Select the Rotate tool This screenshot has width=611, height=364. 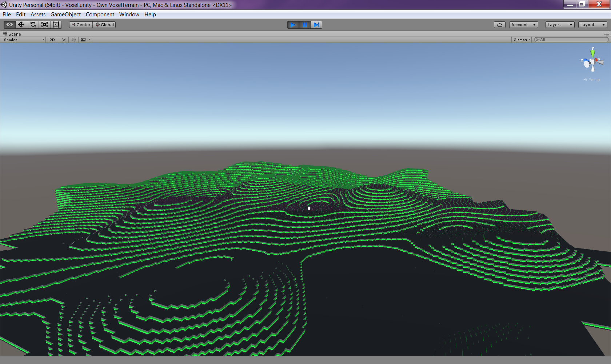33,25
